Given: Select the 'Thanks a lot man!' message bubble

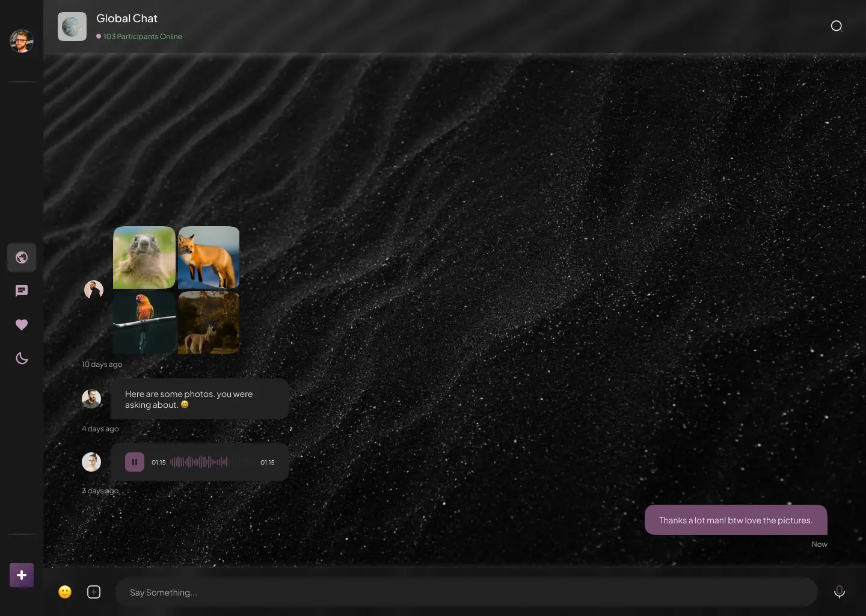Looking at the screenshot, I should pos(736,520).
